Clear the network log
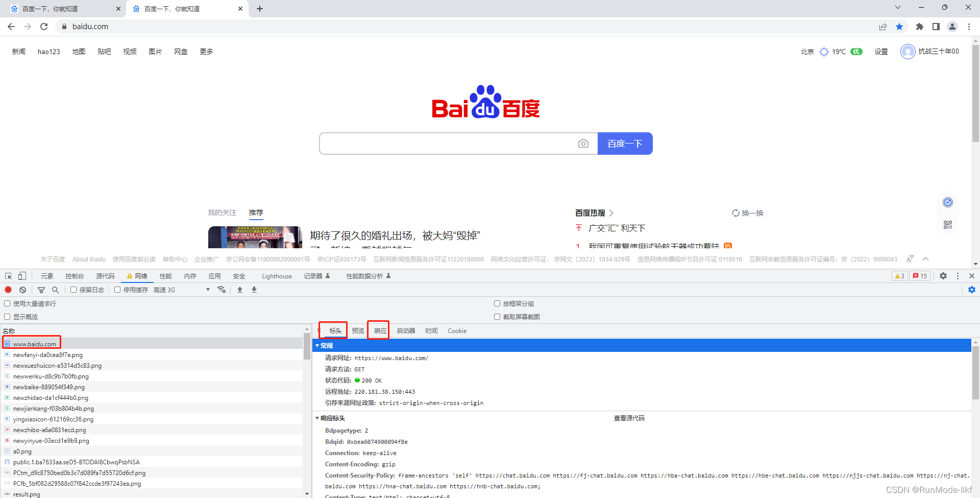The height and width of the screenshot is (498, 980). tap(22, 290)
